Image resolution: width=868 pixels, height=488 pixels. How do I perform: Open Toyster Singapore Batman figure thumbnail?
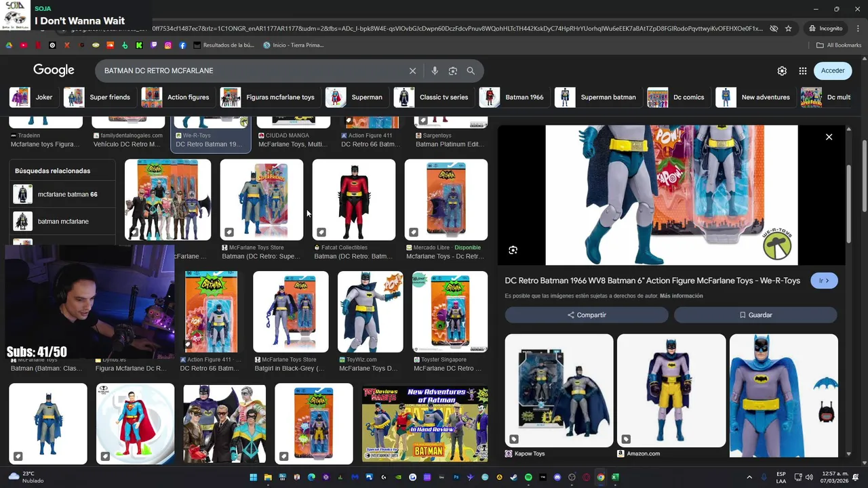pyautogui.click(x=450, y=312)
